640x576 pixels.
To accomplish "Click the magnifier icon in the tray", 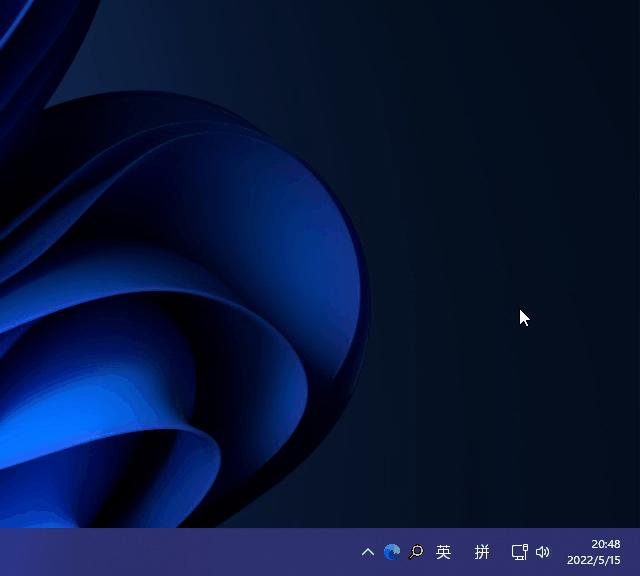I will click(x=416, y=552).
